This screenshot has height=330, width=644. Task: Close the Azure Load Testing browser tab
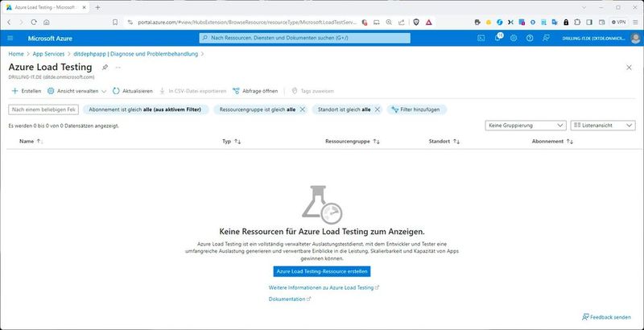pos(83,7)
